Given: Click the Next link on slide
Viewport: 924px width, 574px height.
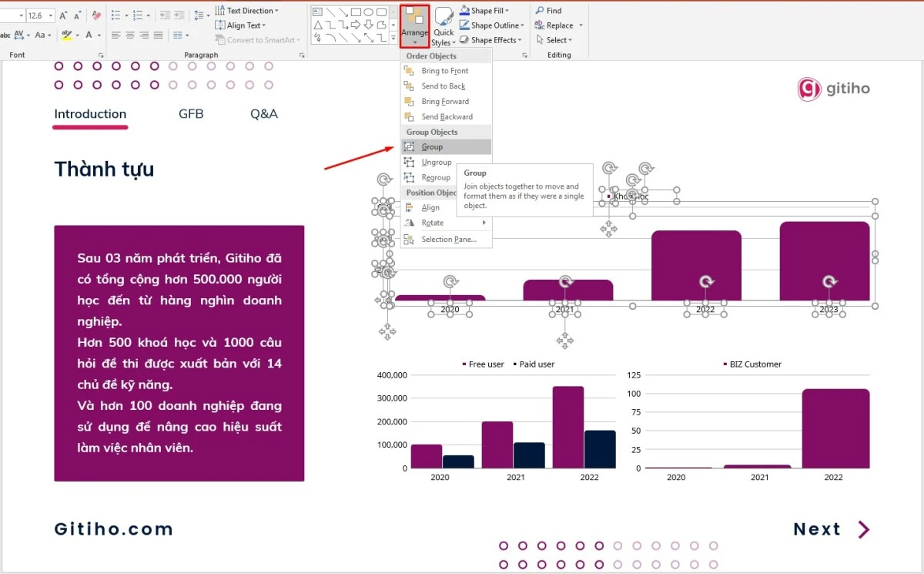Looking at the screenshot, I should [x=832, y=529].
